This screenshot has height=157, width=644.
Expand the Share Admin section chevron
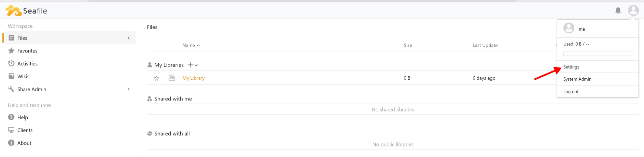point(129,90)
